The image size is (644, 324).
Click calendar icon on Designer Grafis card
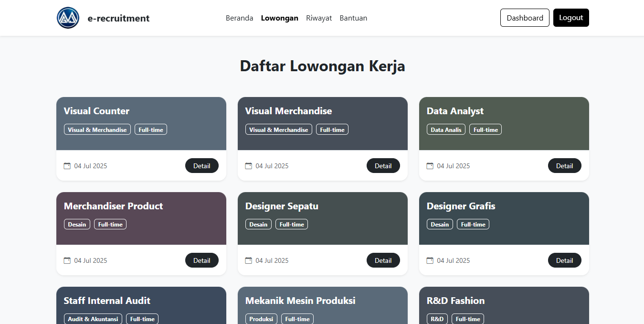[430, 260]
